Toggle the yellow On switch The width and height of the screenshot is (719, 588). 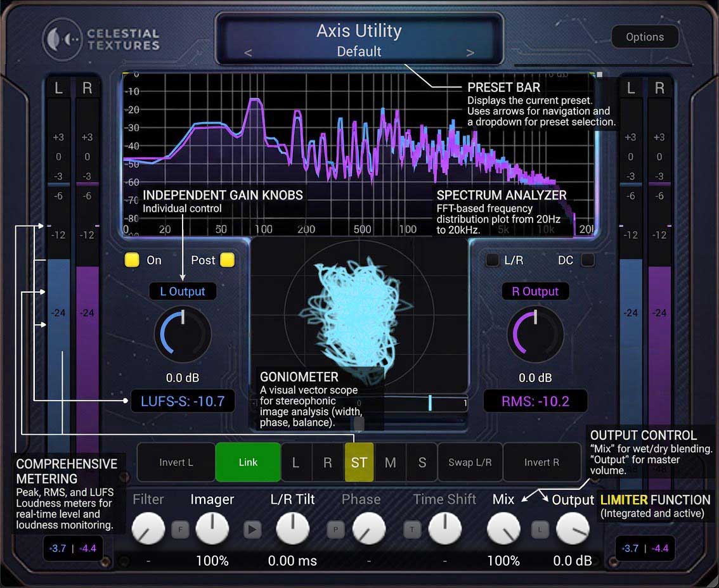tap(132, 260)
